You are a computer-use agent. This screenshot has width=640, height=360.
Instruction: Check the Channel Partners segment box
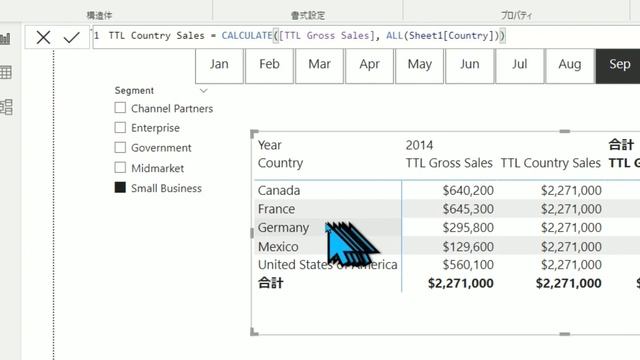pos(120,108)
